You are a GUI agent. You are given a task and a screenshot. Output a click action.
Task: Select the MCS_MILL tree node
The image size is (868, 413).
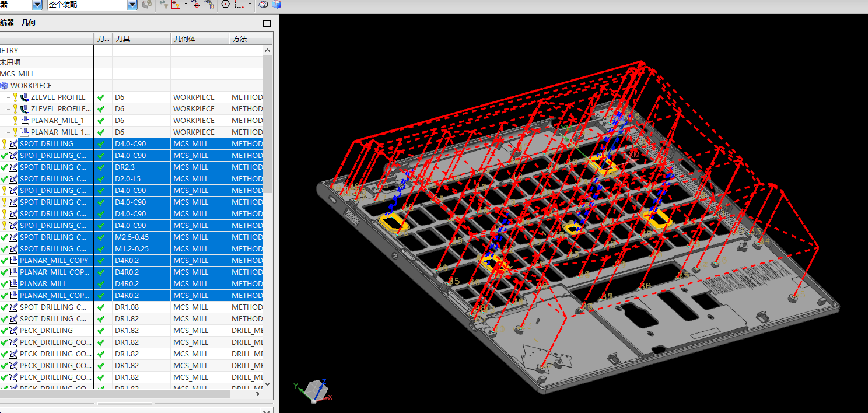tap(17, 74)
